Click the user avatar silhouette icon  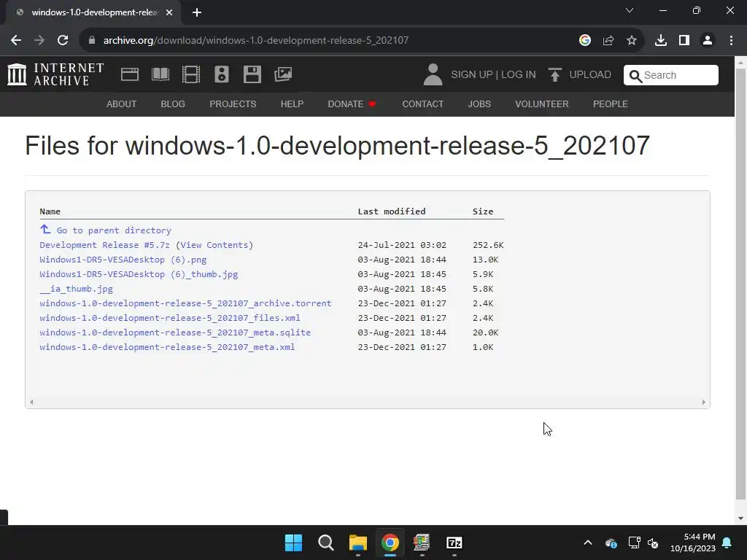(x=433, y=75)
